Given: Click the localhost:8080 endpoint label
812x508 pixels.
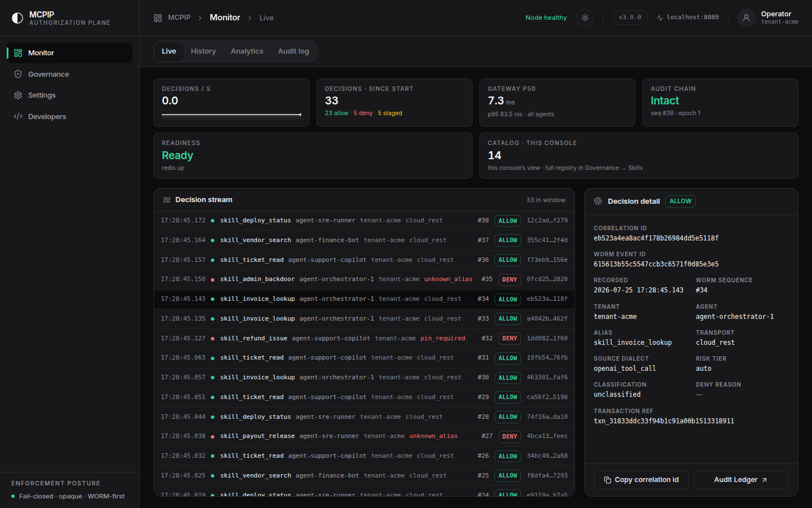Looking at the screenshot, I should (x=692, y=17).
